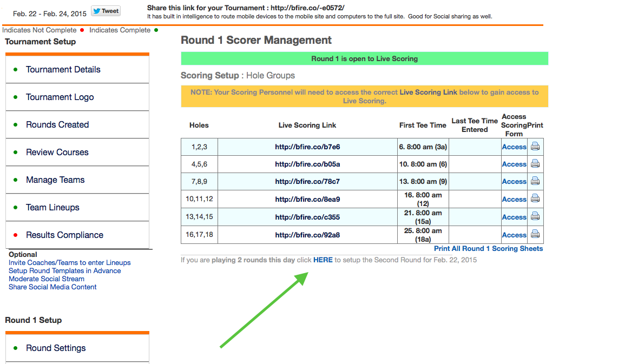Viewport: 618px width, 364px height.
Task: Print scoring form for holes 1,2,3
Action: tap(535, 147)
